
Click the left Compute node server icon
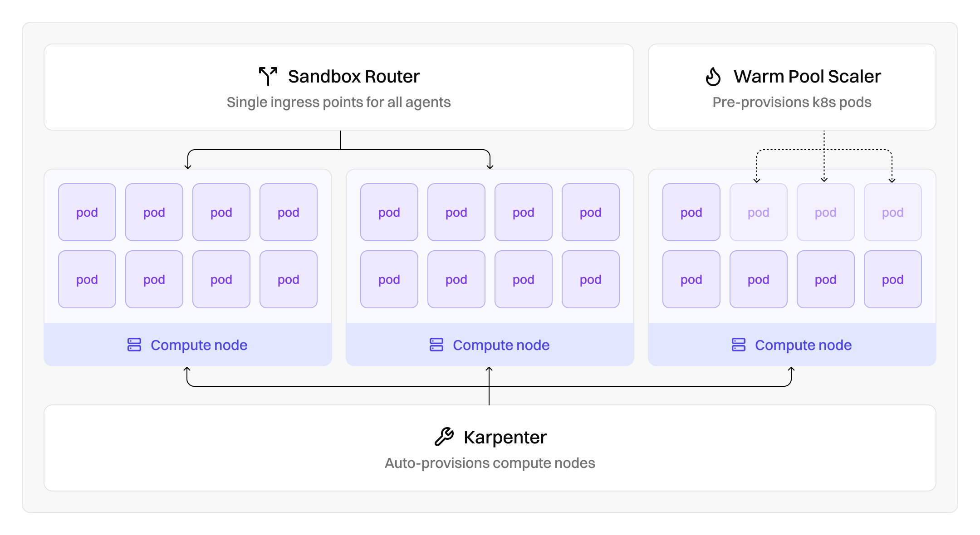click(134, 345)
